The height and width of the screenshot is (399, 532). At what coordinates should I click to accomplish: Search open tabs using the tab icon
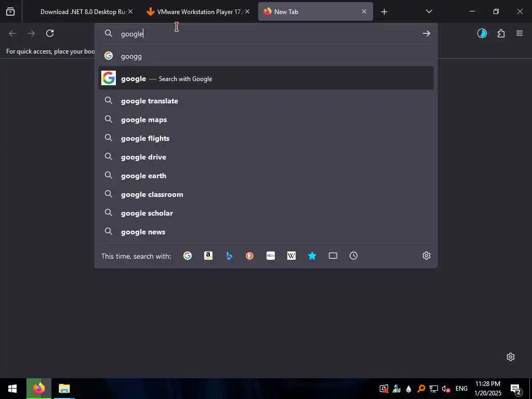coord(333,256)
